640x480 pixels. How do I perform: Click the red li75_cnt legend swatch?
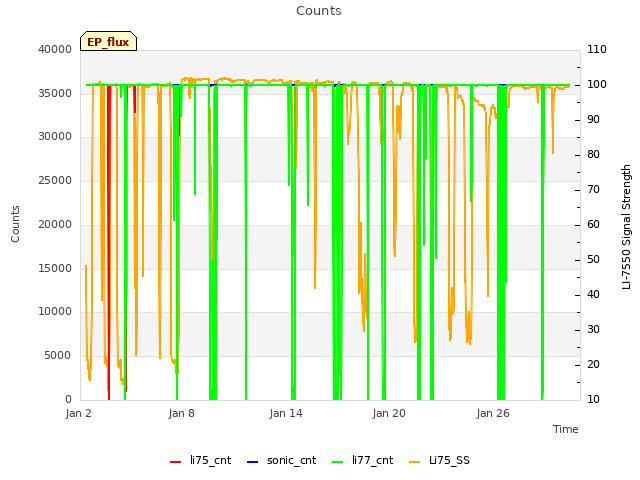click(x=176, y=462)
